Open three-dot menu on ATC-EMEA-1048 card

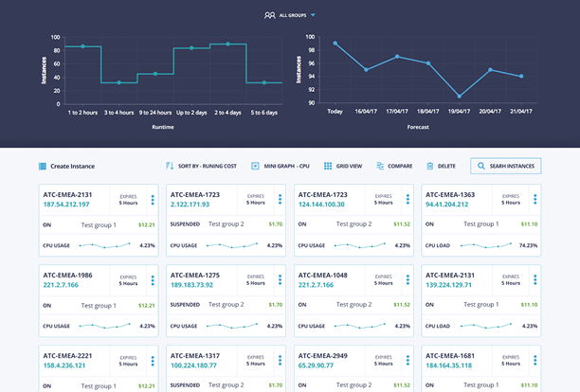click(408, 280)
